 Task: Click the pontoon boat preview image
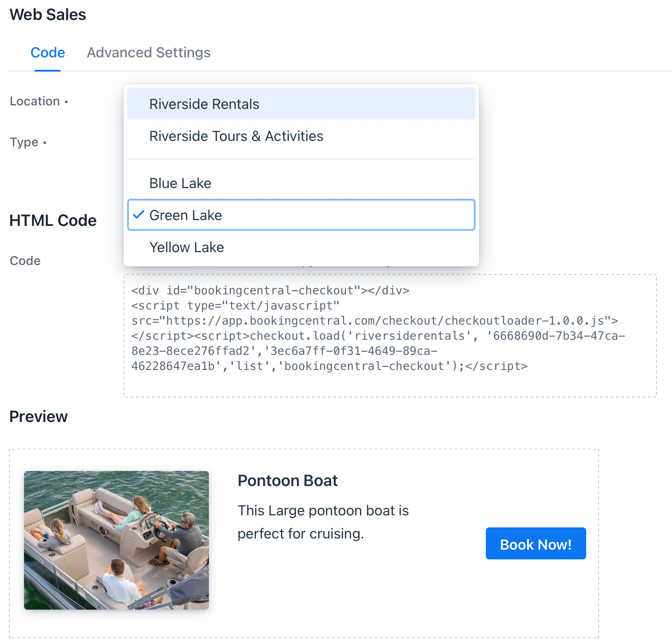click(x=116, y=540)
